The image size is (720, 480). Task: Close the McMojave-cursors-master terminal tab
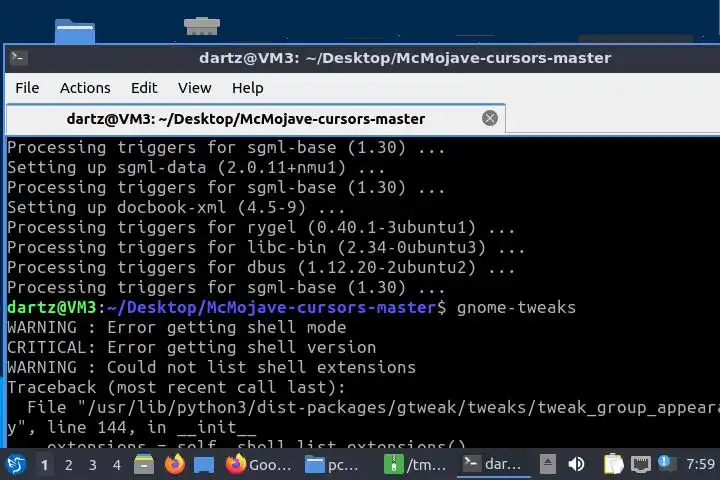coord(489,119)
